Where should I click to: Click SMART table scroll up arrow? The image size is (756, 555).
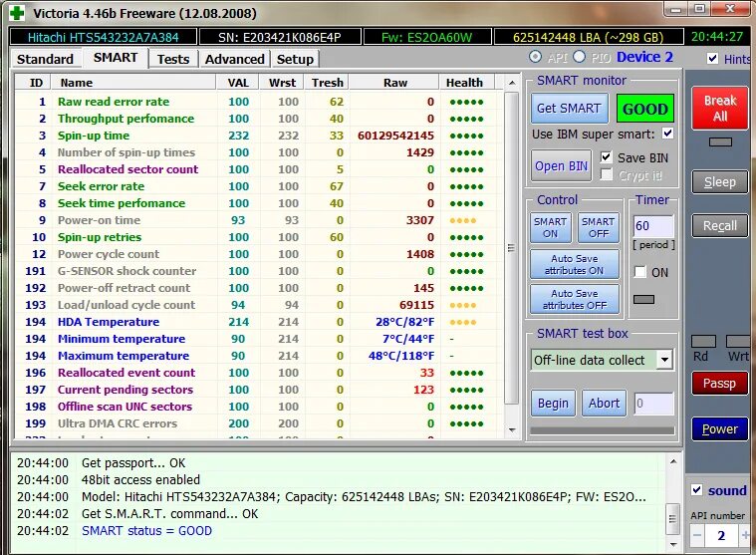click(512, 83)
